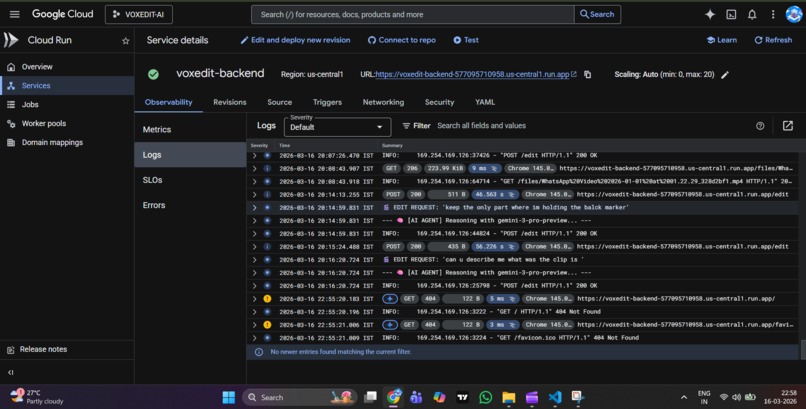Click the Snipping Tool taskbar icon

(578, 397)
